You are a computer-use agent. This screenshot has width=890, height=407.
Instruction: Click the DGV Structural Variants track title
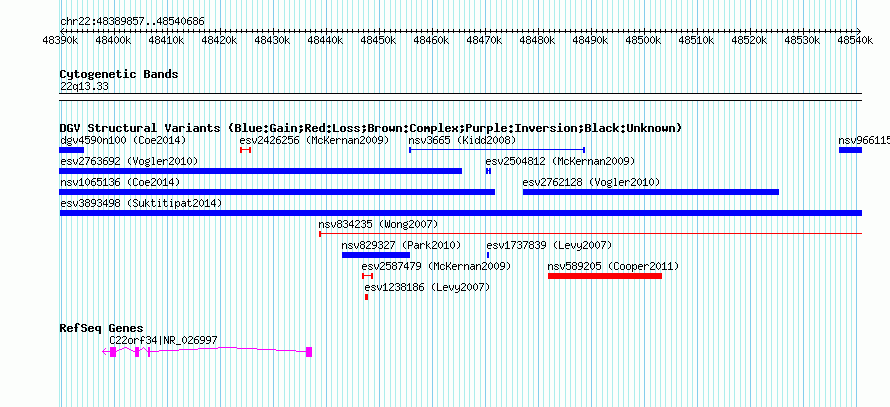[371, 128]
